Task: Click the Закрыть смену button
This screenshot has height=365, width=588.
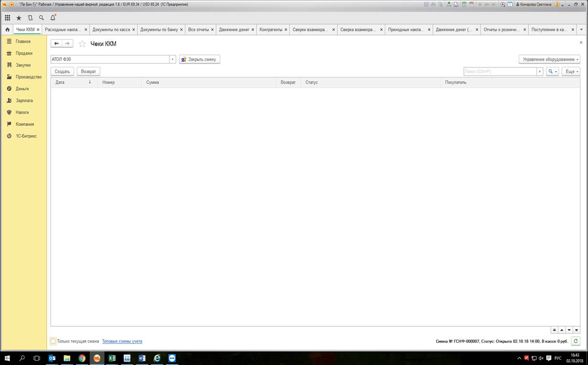Action: point(200,60)
